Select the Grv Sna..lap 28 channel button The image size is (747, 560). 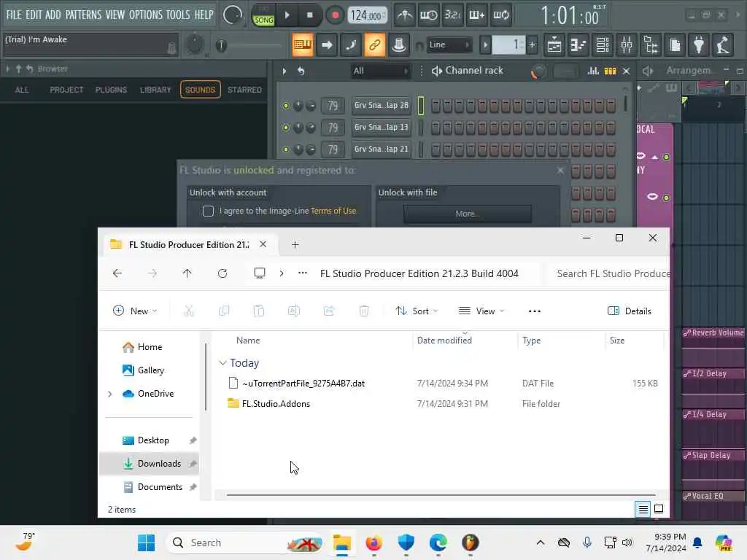point(381,105)
